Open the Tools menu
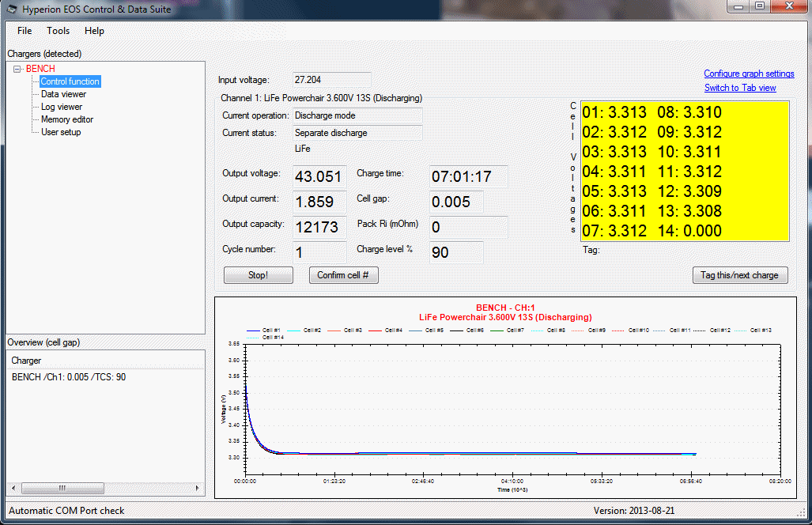Image resolution: width=812 pixels, height=525 pixels. 58,31
